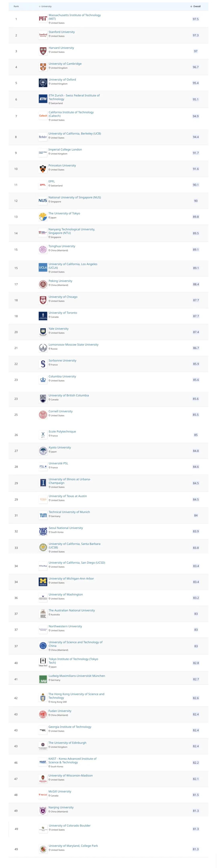This screenshot has width=217, height=868.
Task: Open Kyoto University link
Action: [x=60, y=448]
